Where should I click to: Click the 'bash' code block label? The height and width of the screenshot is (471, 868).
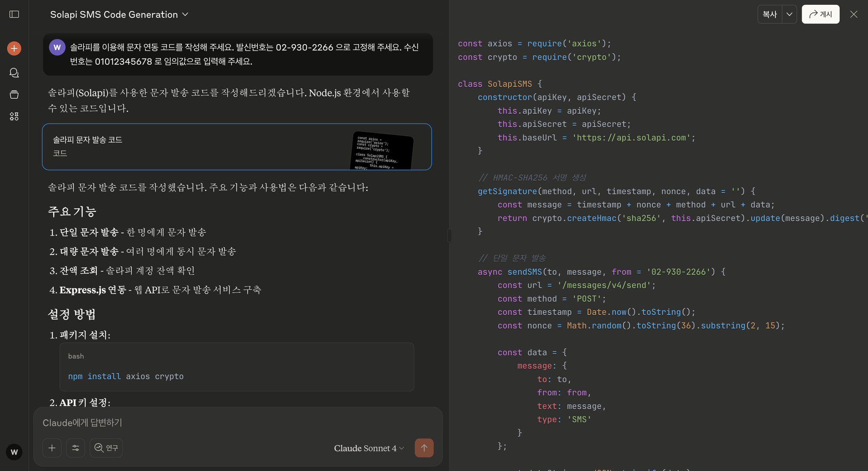tap(76, 356)
